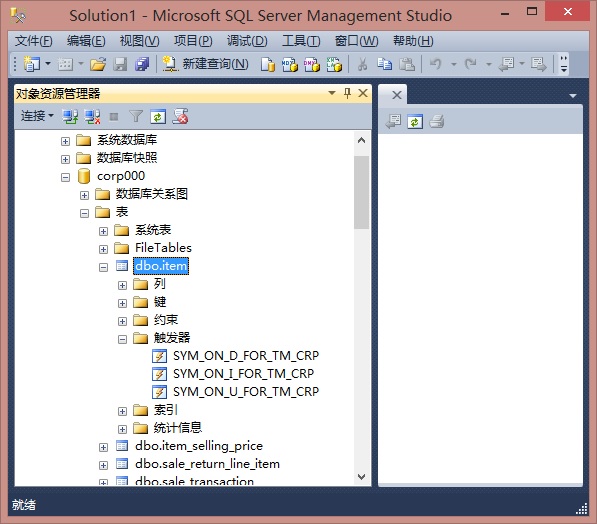This screenshot has width=597, height=524.
Task: Expand the 索引 folder
Action: point(122,411)
